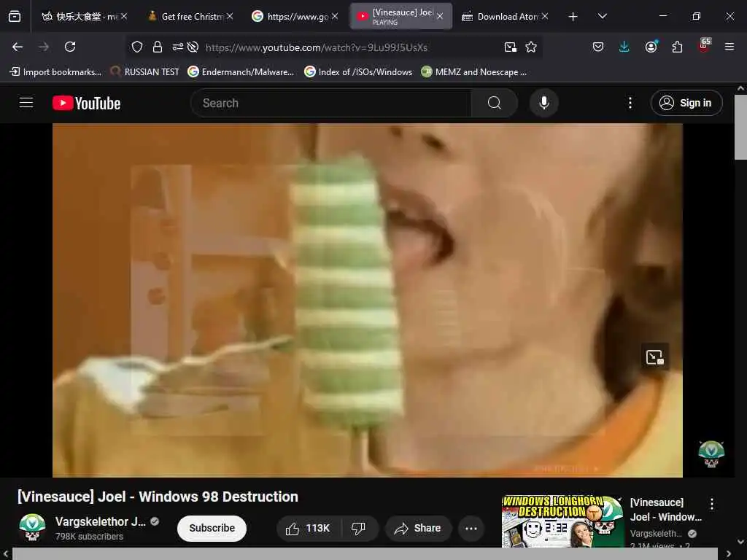The width and height of the screenshot is (747, 560).
Task: Open Vargskelethor J... channel name link
Action: 101,521
